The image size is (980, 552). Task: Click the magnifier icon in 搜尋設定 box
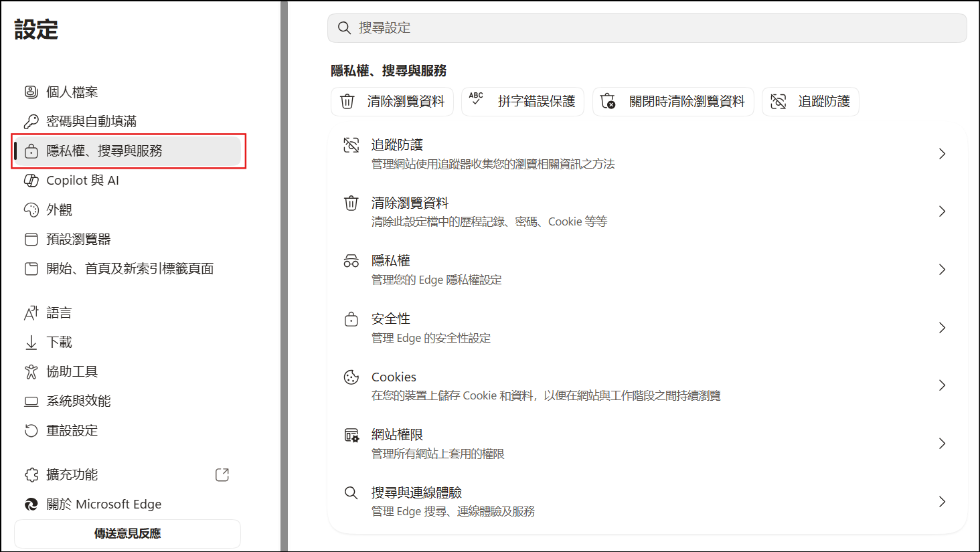click(x=344, y=27)
